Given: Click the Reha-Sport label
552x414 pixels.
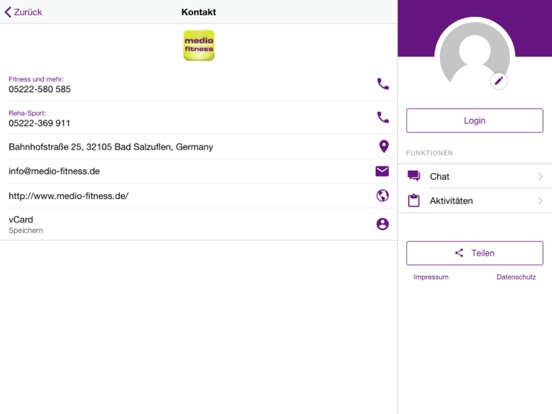Looking at the screenshot, I should 27,113.
